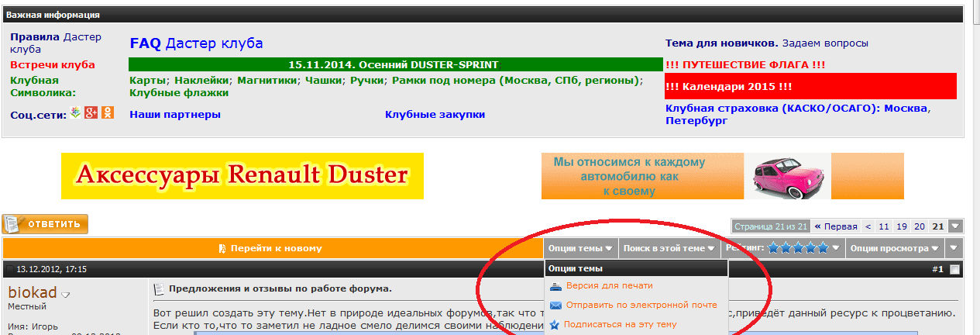Collapse the Опции темы dropdown menu
The image size is (980, 335).
[x=580, y=248]
